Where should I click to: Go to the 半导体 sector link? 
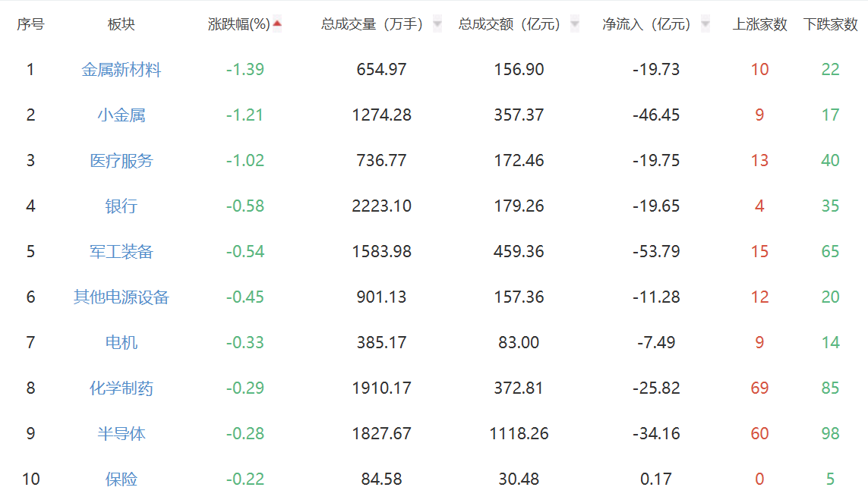122,434
